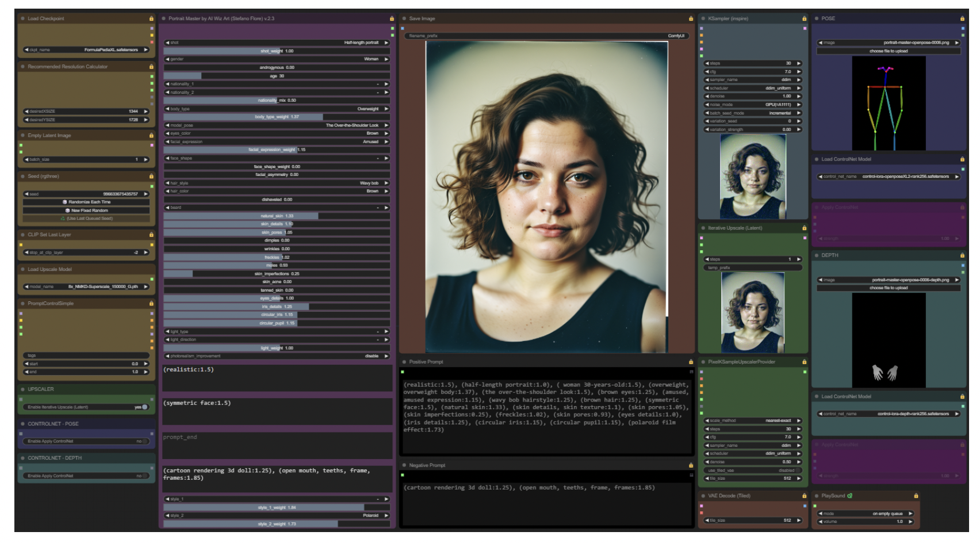Image resolution: width=980 pixels, height=543 pixels.
Task: Increase KSampler steps with right arrow
Action: click(799, 63)
